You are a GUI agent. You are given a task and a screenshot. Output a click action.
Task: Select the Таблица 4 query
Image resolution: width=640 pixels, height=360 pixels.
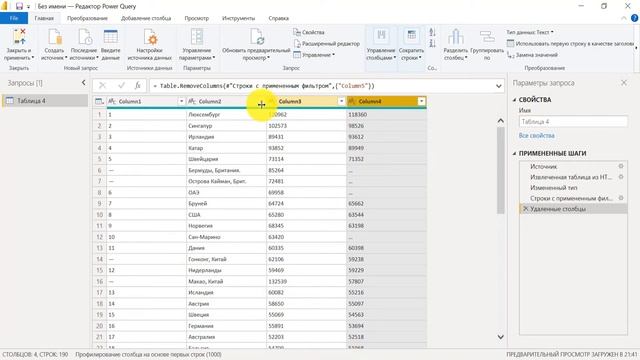[x=45, y=101]
